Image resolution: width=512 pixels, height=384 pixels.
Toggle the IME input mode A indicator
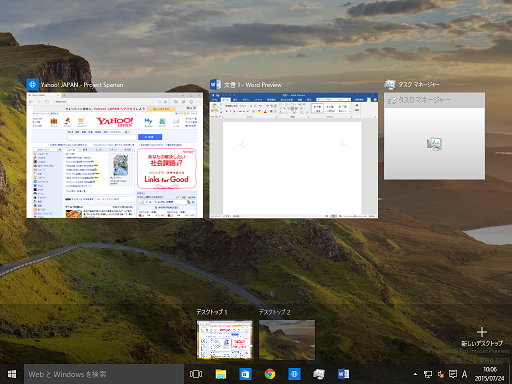click(x=464, y=374)
